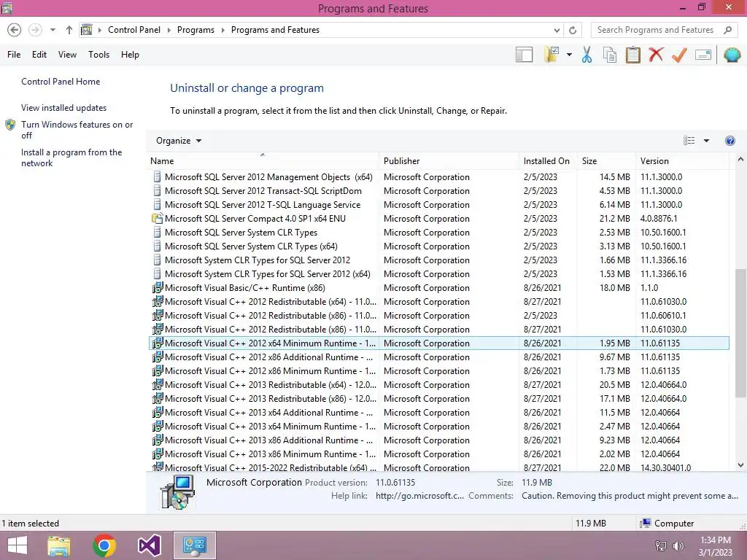Open the View menu
The height and width of the screenshot is (560, 747).
(67, 55)
